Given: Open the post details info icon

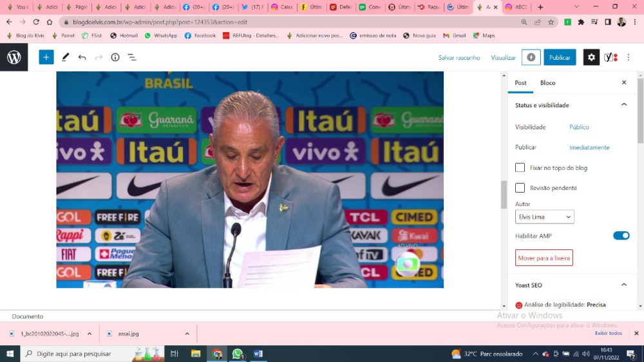Looking at the screenshot, I should 115,57.
